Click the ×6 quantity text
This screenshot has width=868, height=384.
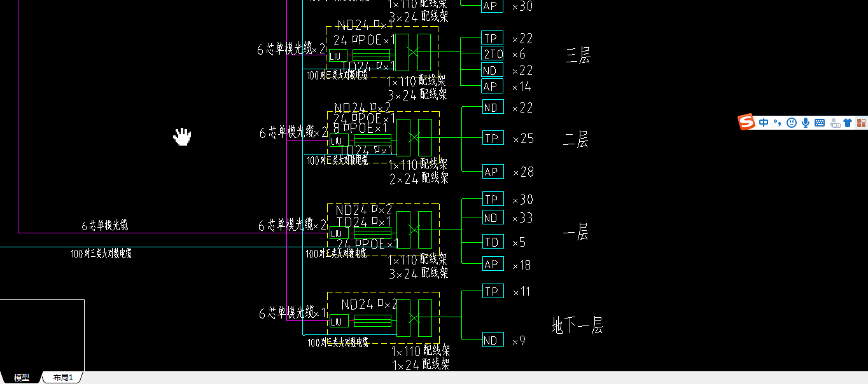pos(519,54)
